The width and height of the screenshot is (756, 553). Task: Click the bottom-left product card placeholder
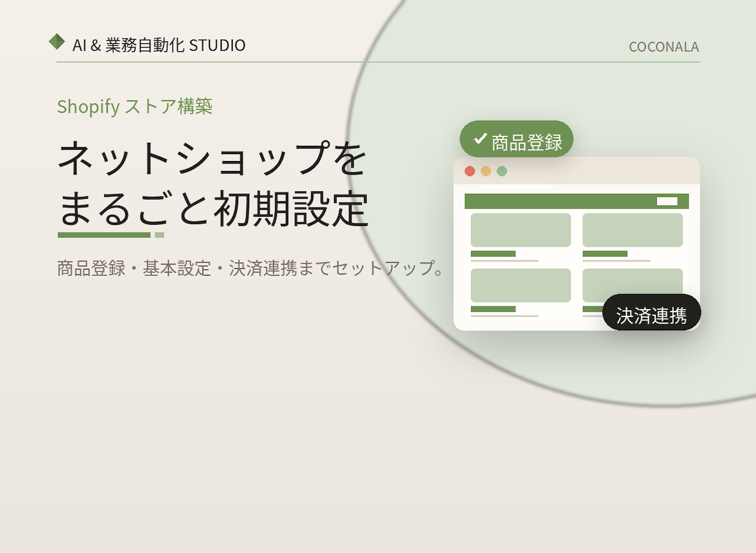pos(521,285)
